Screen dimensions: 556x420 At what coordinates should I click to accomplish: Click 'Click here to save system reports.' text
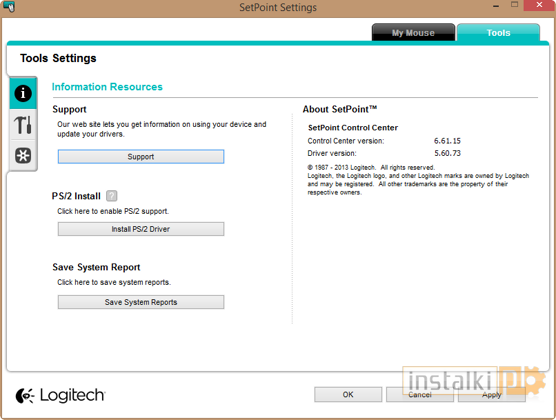pos(114,282)
